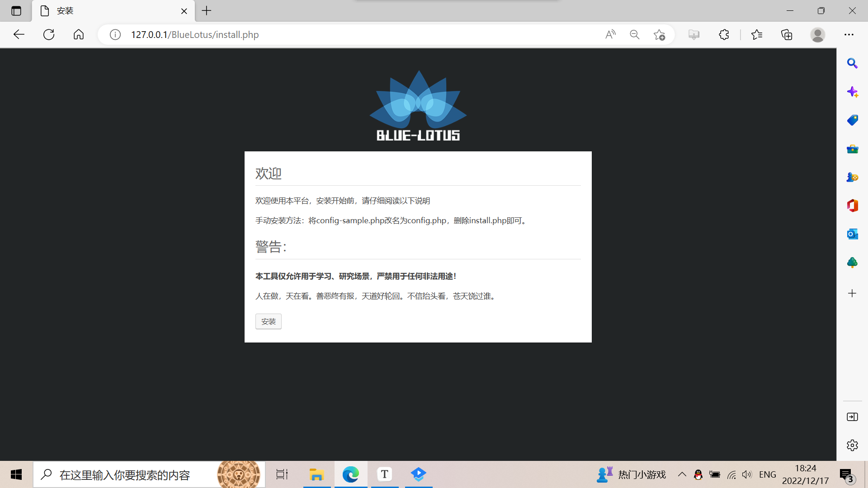Screen dimensions: 868x488
Task: Expand hidden system tray icons
Action: point(683,474)
